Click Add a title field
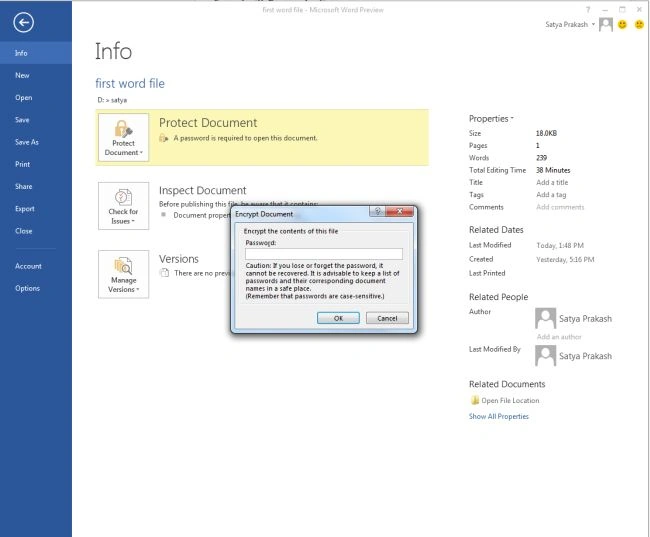The height and width of the screenshot is (537, 650). click(x=552, y=182)
